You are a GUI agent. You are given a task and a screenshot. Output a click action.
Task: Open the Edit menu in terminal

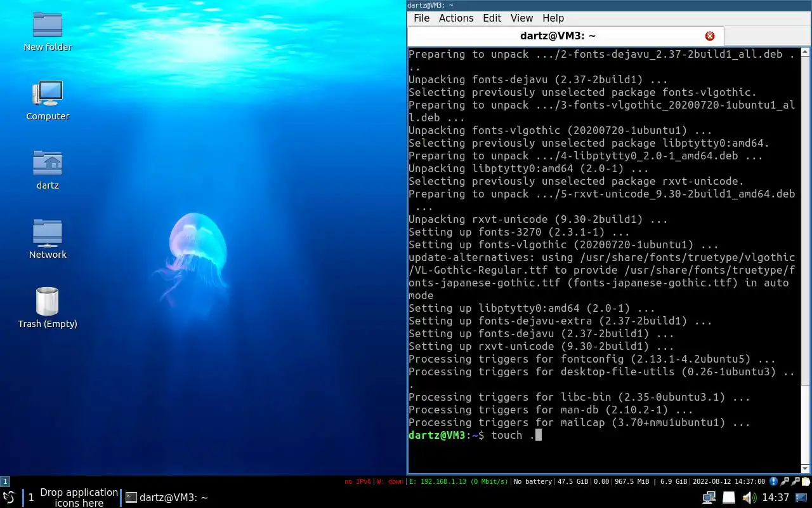pos(492,18)
